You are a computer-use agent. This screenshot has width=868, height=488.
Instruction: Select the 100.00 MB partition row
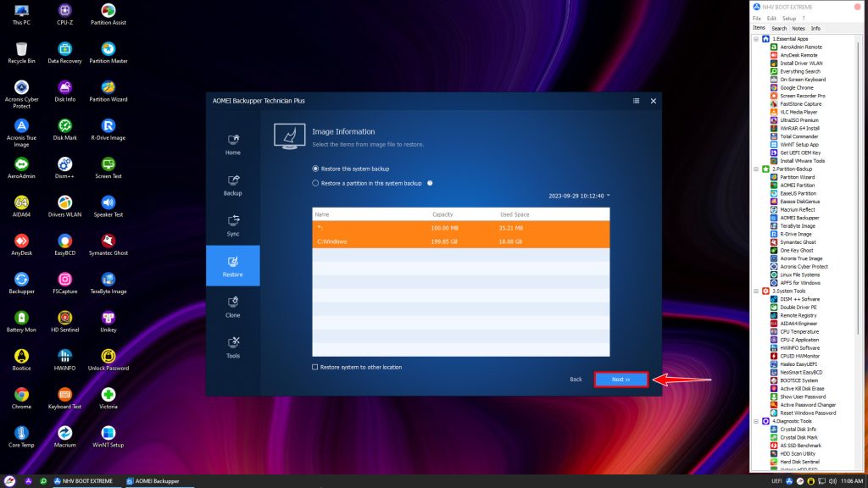coord(460,228)
